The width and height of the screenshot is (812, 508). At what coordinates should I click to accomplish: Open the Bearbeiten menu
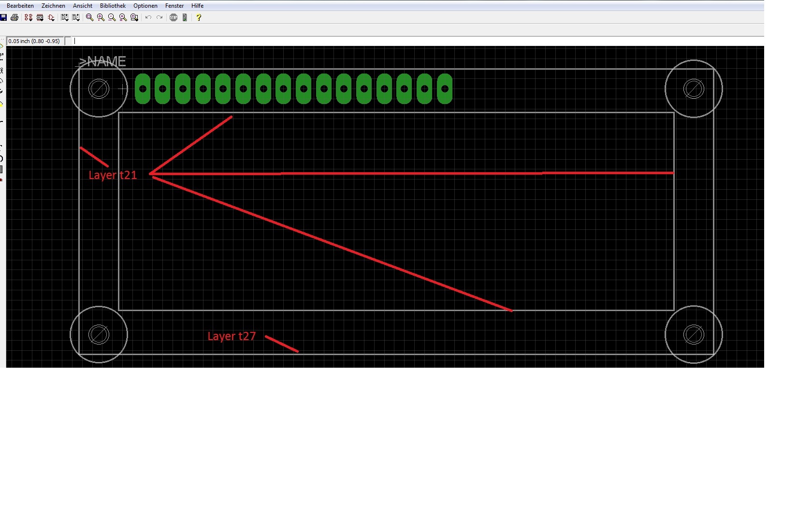point(20,6)
